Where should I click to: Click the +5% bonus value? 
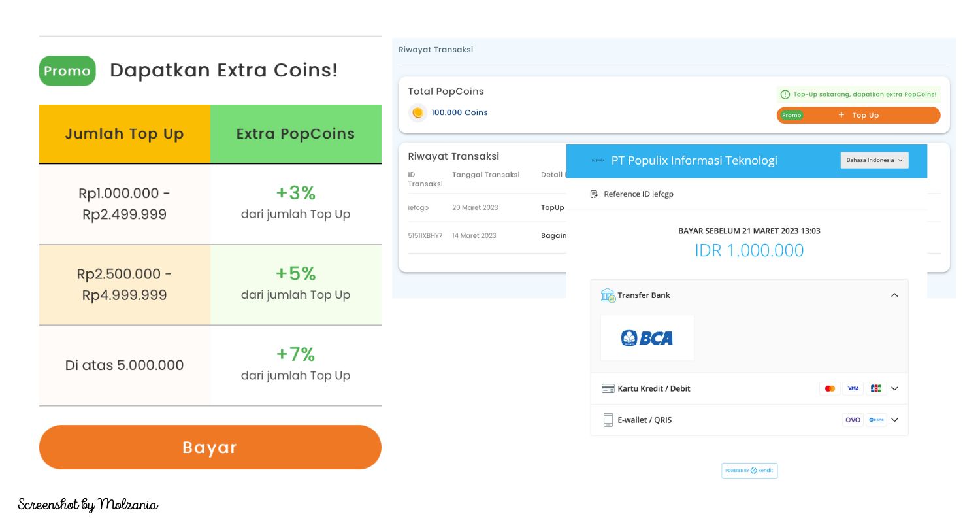[296, 273]
